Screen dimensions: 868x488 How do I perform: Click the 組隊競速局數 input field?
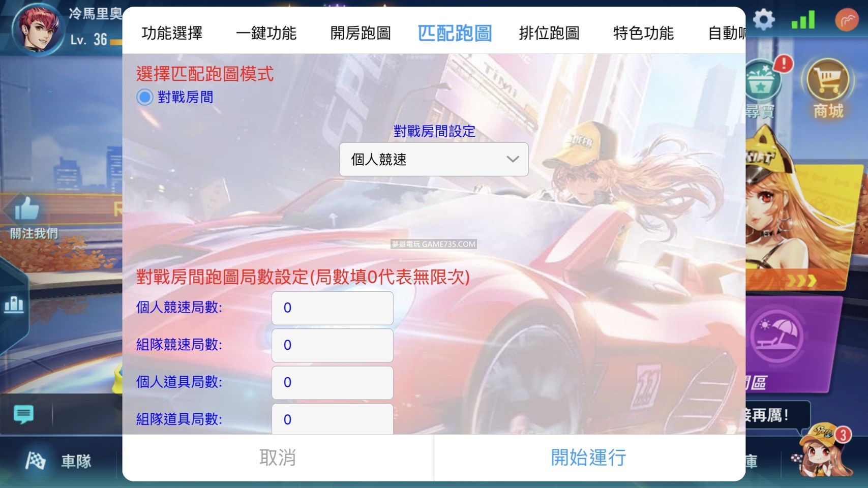pyautogui.click(x=332, y=345)
